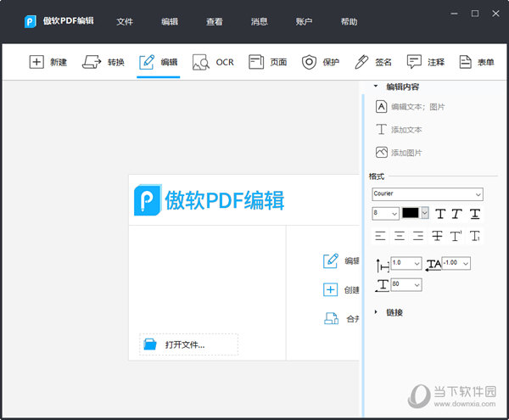Viewport: 509px width, 420px height.
Task: Open the 账户 menu
Action: [x=304, y=22]
